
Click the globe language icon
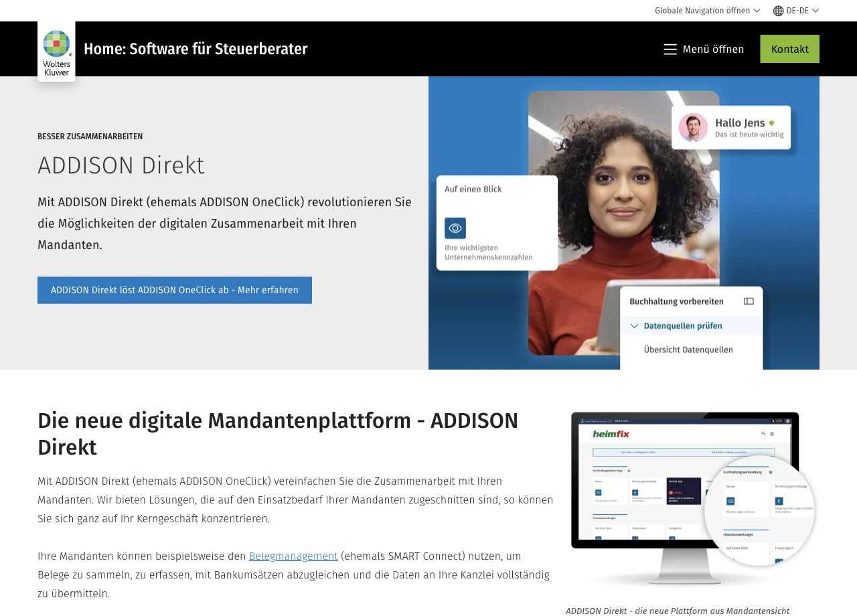point(778,11)
